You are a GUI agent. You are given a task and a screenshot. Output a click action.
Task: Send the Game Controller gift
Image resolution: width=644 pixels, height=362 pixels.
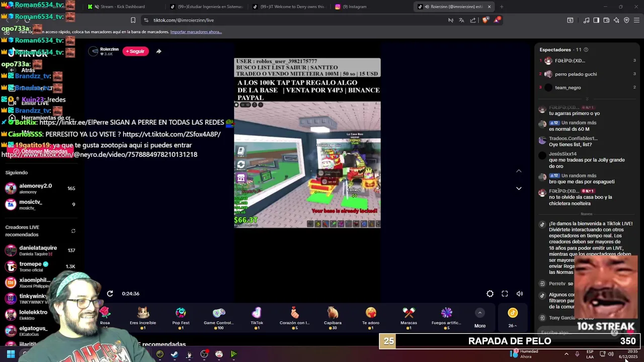coord(219,318)
